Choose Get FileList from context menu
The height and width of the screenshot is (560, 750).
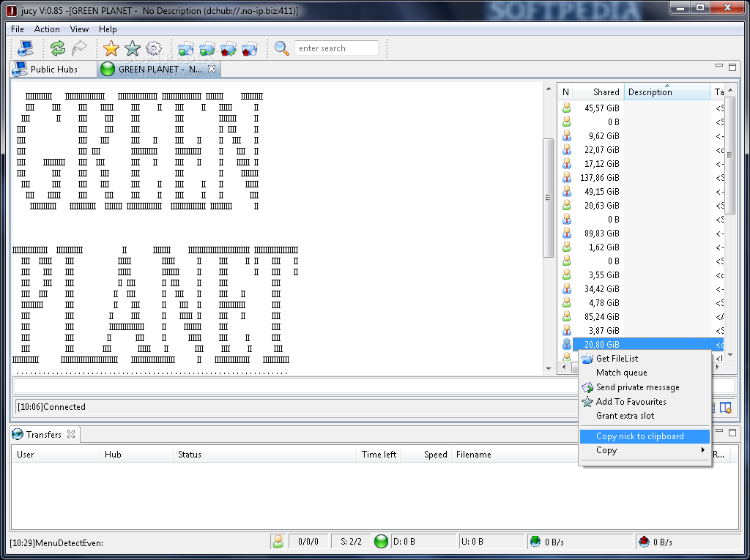coord(645,359)
